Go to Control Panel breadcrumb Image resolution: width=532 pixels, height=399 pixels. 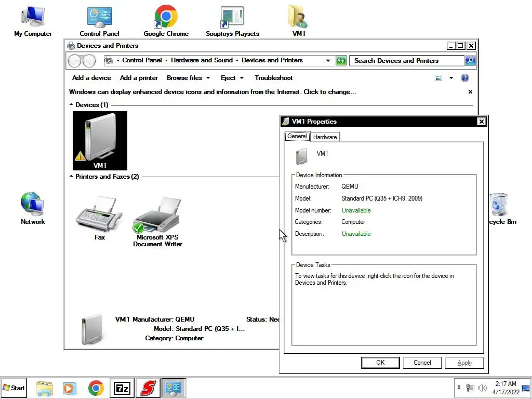click(x=142, y=60)
